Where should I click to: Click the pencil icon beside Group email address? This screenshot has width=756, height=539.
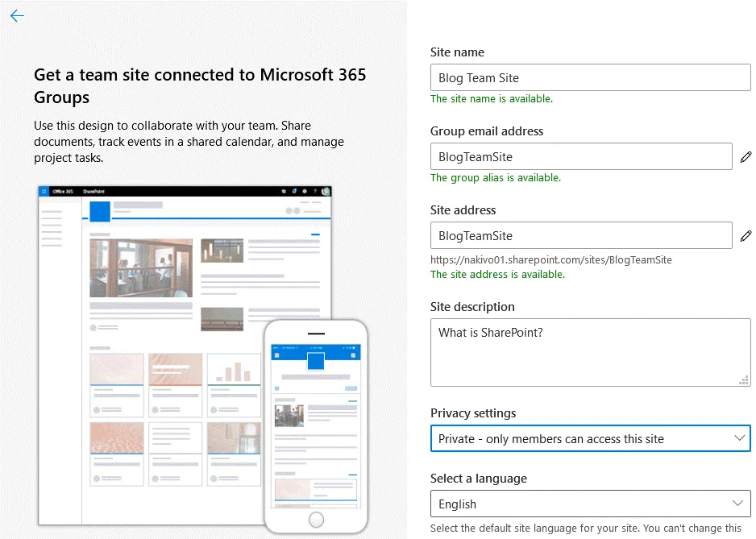(746, 157)
